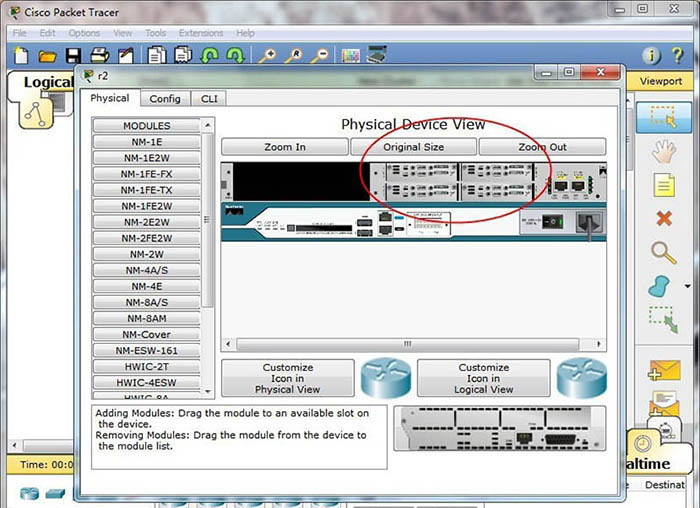The width and height of the screenshot is (700, 508).
Task: Click module list scroll down arrow
Action: [x=208, y=391]
